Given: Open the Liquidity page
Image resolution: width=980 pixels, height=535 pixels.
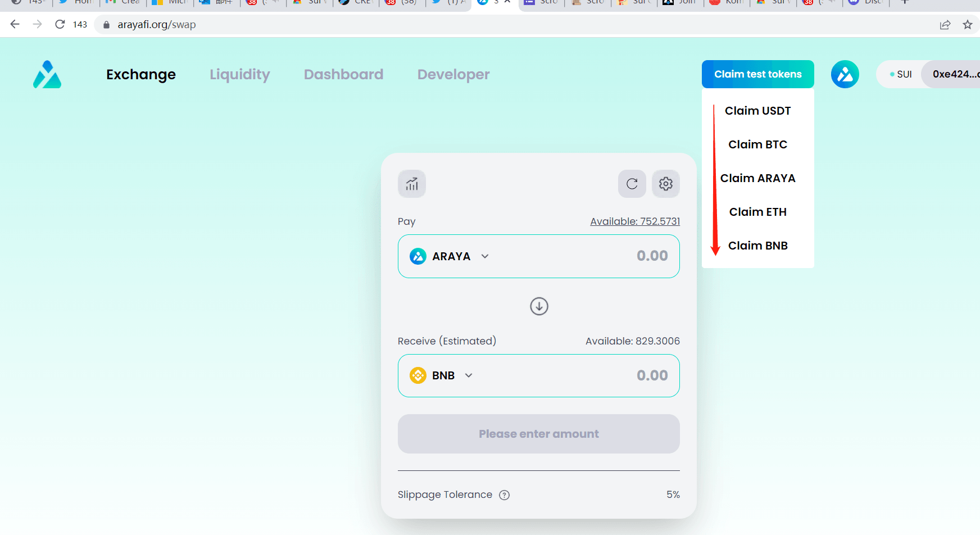Looking at the screenshot, I should (240, 74).
